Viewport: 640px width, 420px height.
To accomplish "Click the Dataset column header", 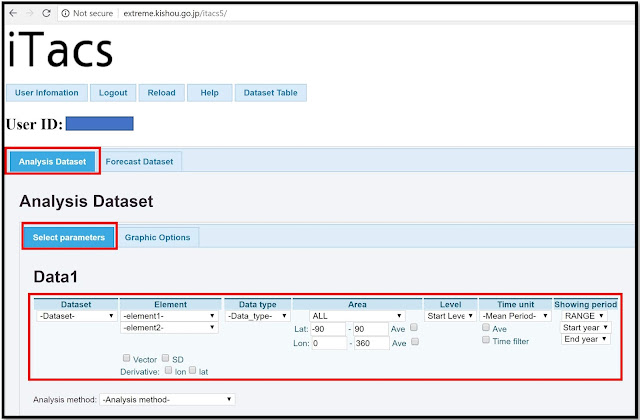I will pos(76,304).
